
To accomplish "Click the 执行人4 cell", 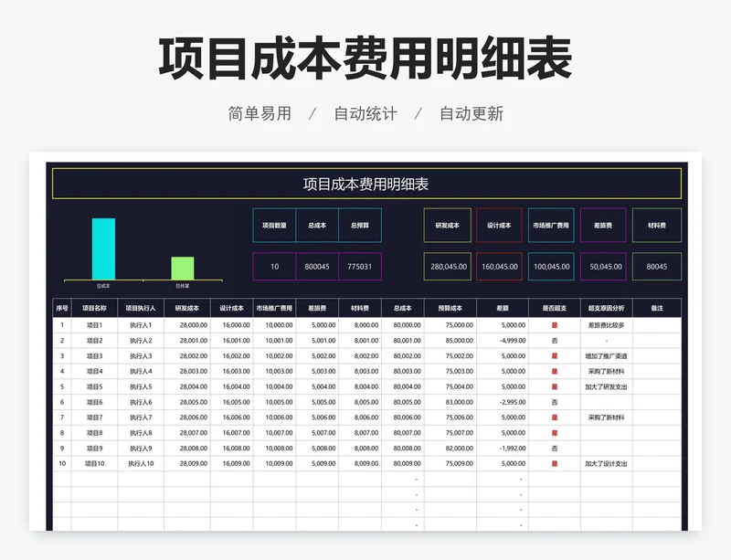I will click(x=141, y=371).
